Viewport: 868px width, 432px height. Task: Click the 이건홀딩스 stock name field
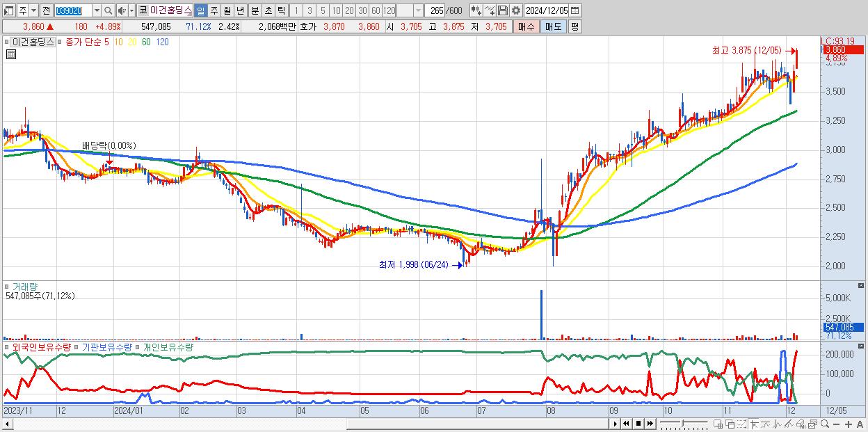(x=170, y=10)
